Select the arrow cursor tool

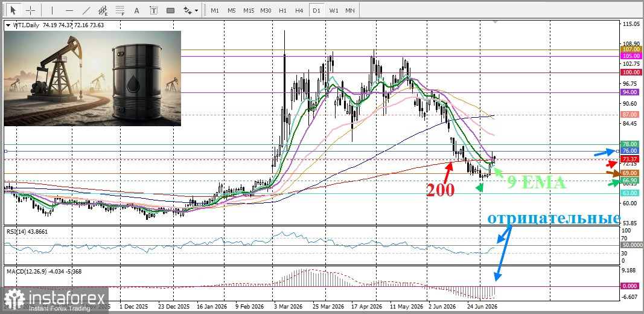pyautogui.click(x=13, y=10)
